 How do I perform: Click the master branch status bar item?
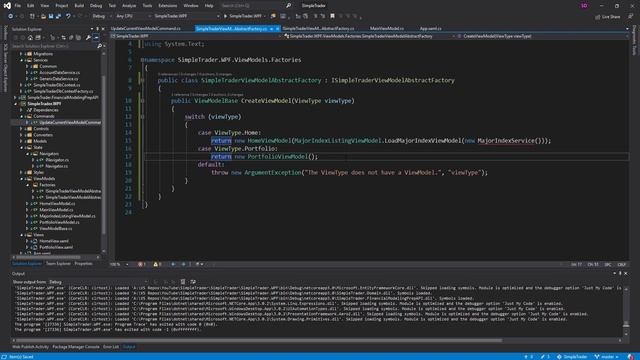tap(607, 357)
